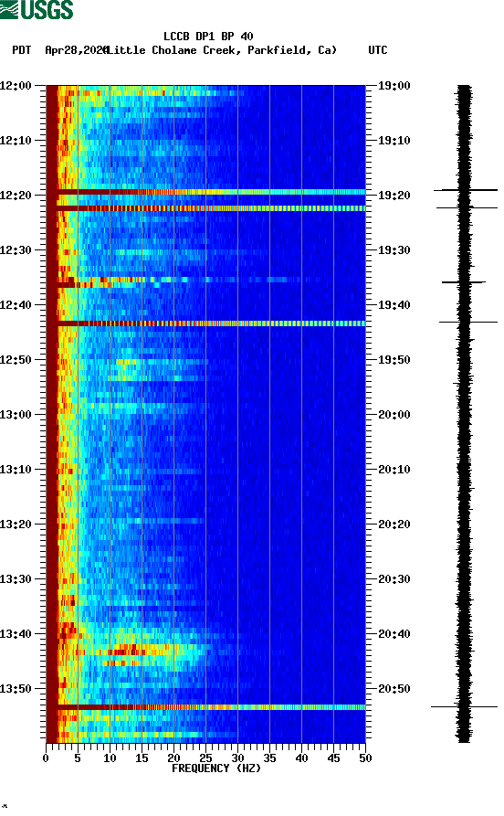Click the 20:50 UTC time label

pos(394,688)
